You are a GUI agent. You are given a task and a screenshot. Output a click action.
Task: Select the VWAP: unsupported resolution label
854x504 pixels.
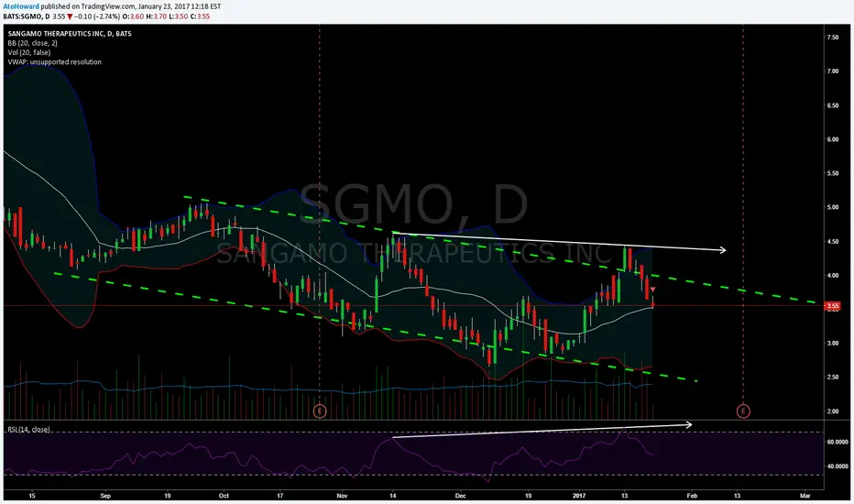[x=54, y=62]
